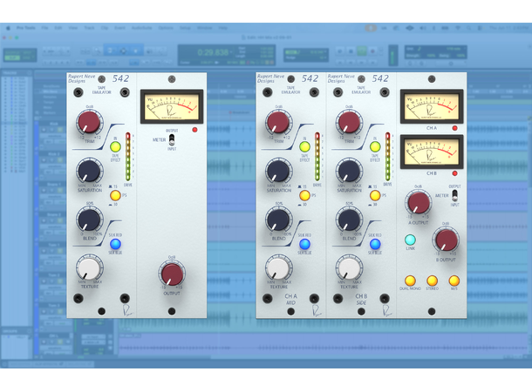The image size is (532, 392).
Task: Click red peak LED beside CH B label
Action: point(454,173)
